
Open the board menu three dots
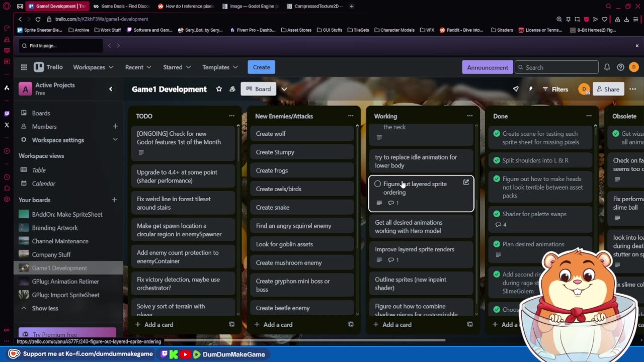click(x=632, y=89)
